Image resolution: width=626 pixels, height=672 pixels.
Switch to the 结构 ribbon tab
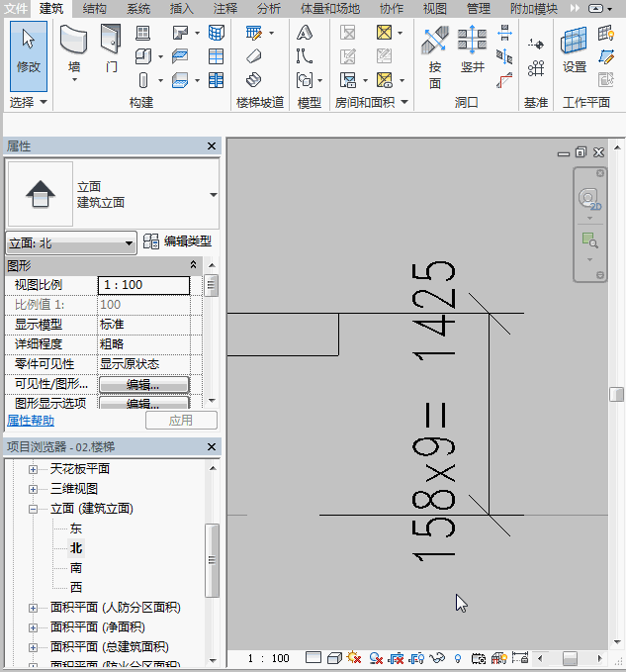tap(95, 8)
